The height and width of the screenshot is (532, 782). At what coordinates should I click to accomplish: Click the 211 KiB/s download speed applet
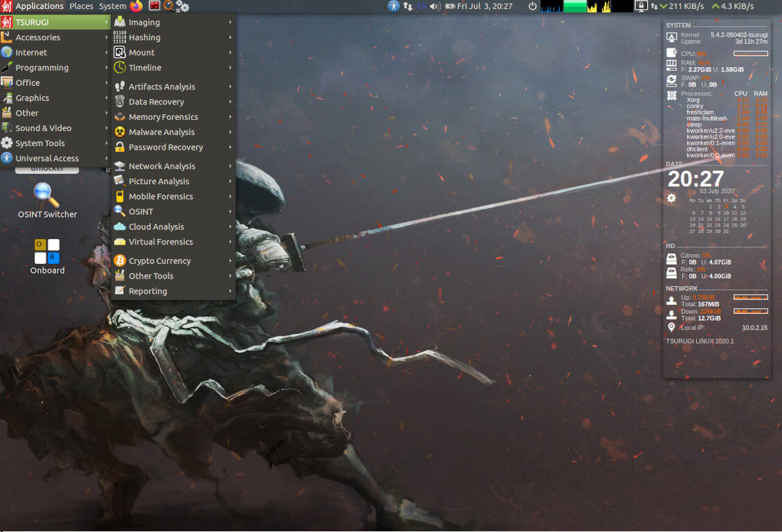(682, 6)
